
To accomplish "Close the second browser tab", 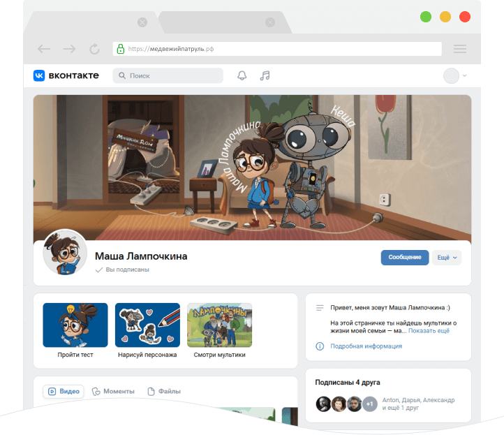I will tap(270, 22).
